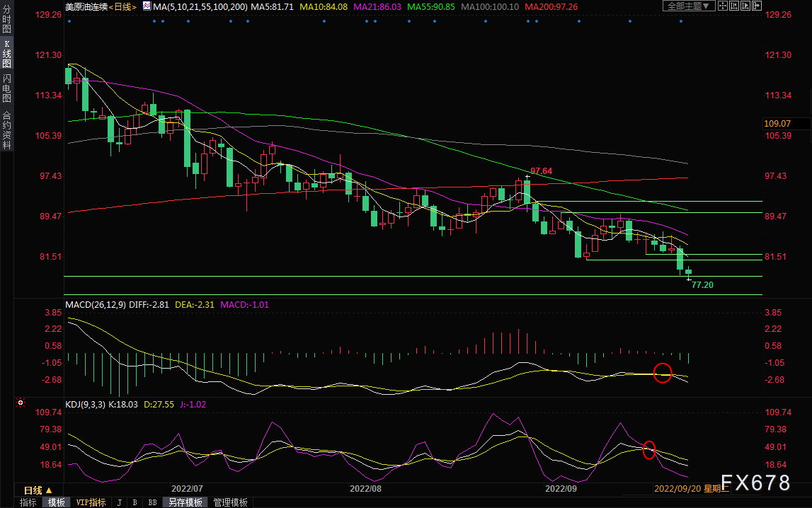Open the <日线> period label dropdown
812x508 pixels.
point(122,7)
